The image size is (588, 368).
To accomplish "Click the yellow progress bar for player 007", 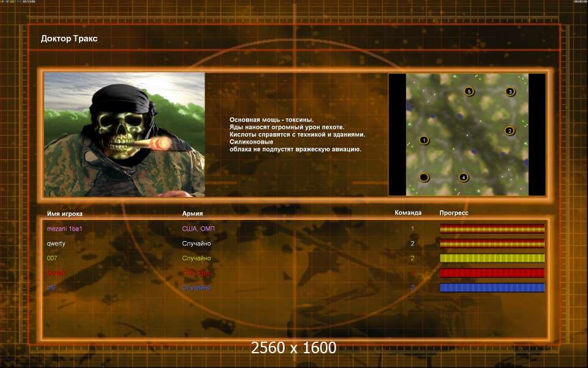I will (492, 258).
